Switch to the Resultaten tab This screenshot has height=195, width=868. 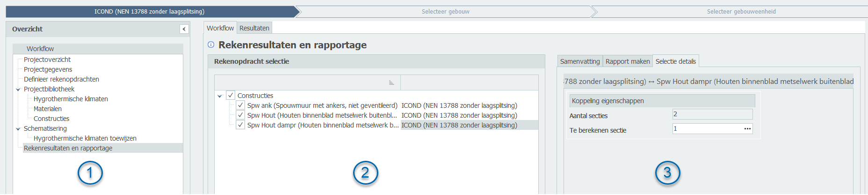coord(254,28)
